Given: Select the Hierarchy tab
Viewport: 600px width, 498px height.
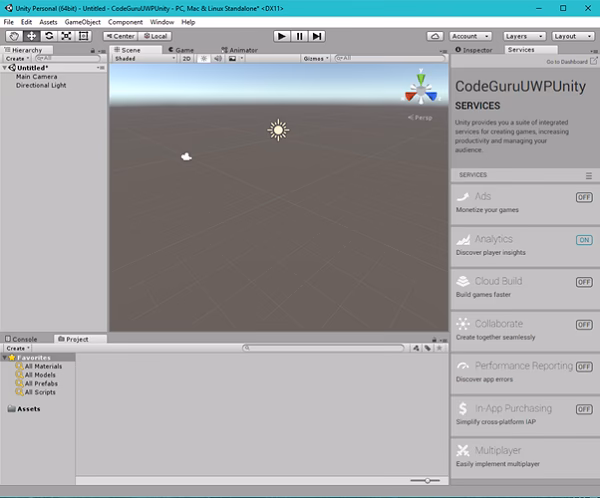Looking at the screenshot, I should click(27, 50).
